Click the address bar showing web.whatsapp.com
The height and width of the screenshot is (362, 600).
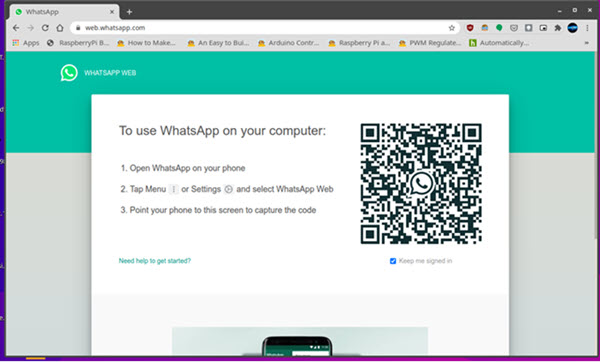[265, 28]
